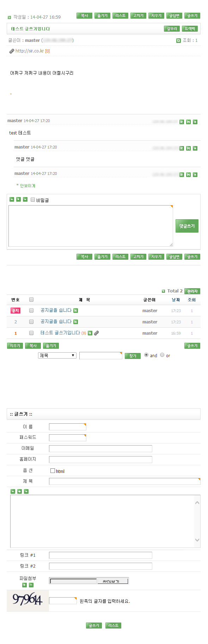Click into the comment textarea

pos(91,226)
